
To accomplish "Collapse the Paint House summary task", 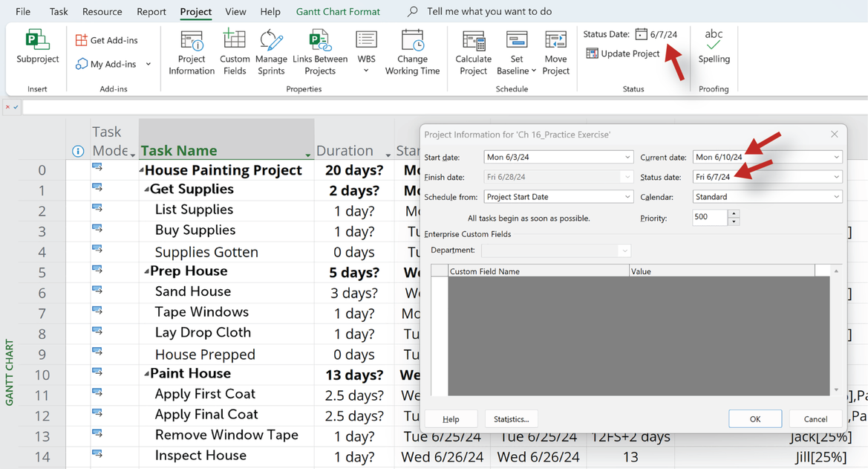I will (147, 374).
